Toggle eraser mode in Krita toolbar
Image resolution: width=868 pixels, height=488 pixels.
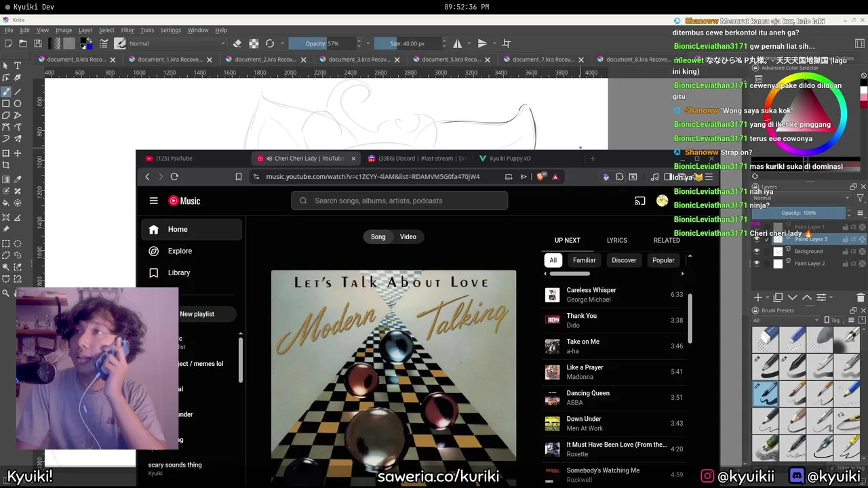point(237,43)
